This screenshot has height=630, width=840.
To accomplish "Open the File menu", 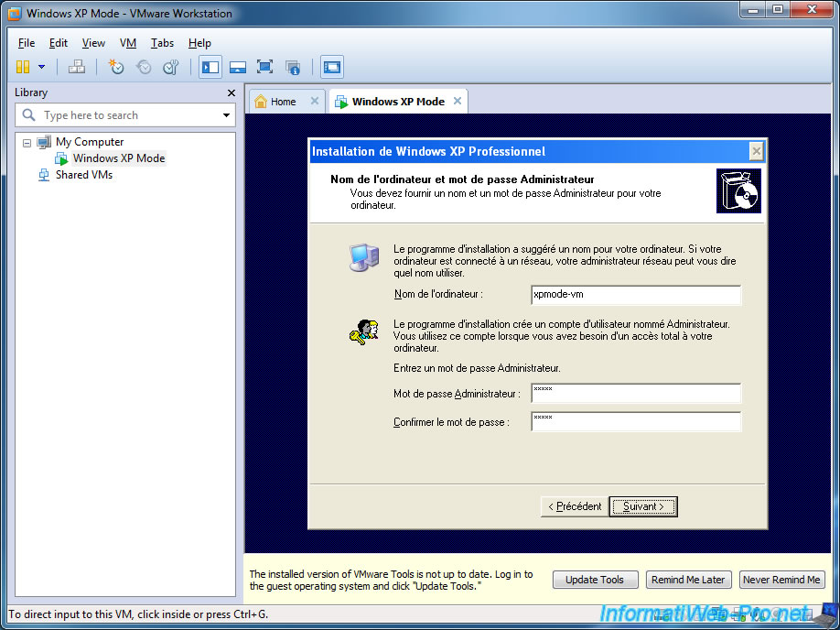I will 27,43.
